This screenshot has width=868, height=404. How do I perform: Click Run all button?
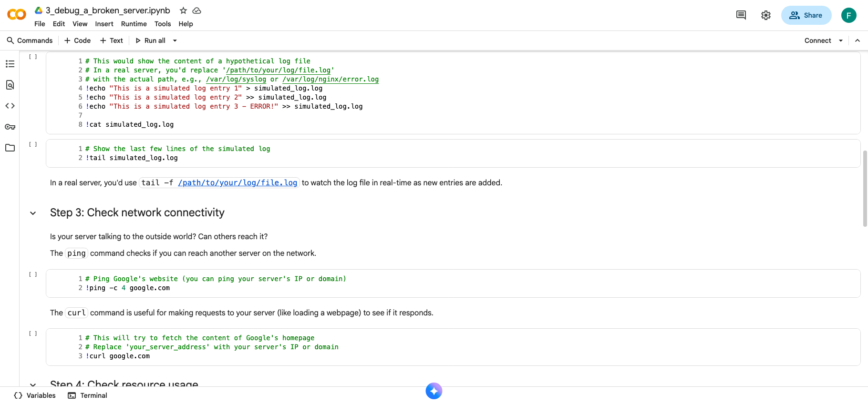[151, 40]
